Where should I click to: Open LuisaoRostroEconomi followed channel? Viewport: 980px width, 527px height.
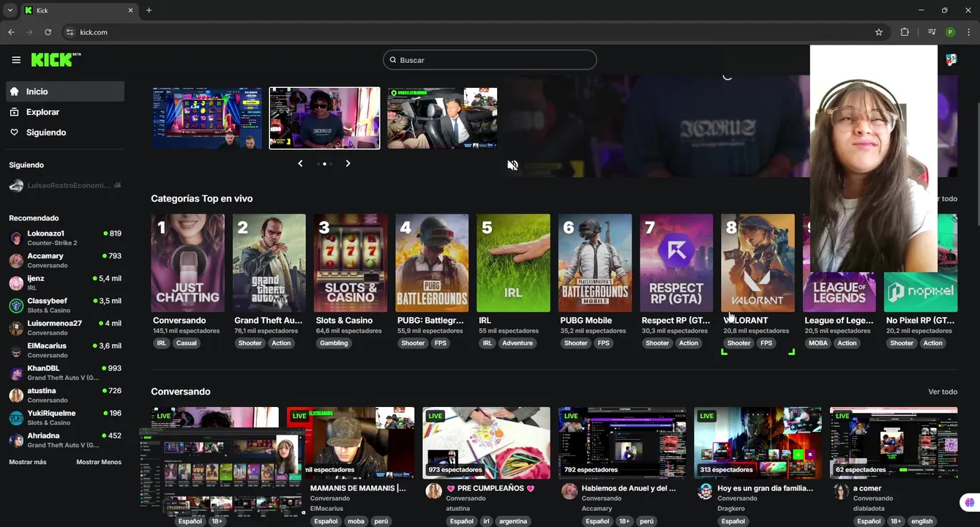[66, 185]
